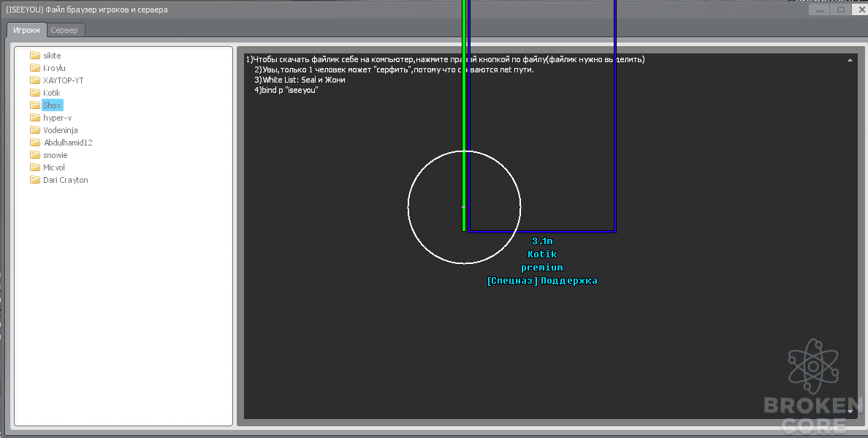Select the Micvol player name

coord(53,167)
